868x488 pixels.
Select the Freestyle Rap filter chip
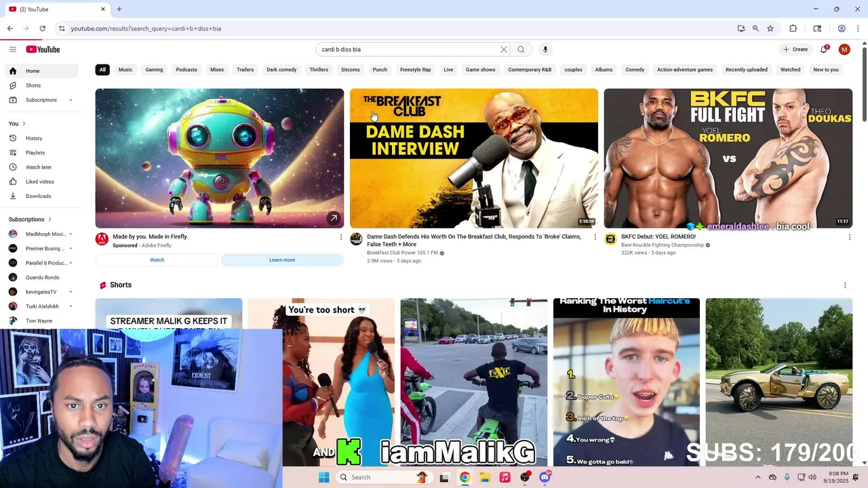[416, 70]
